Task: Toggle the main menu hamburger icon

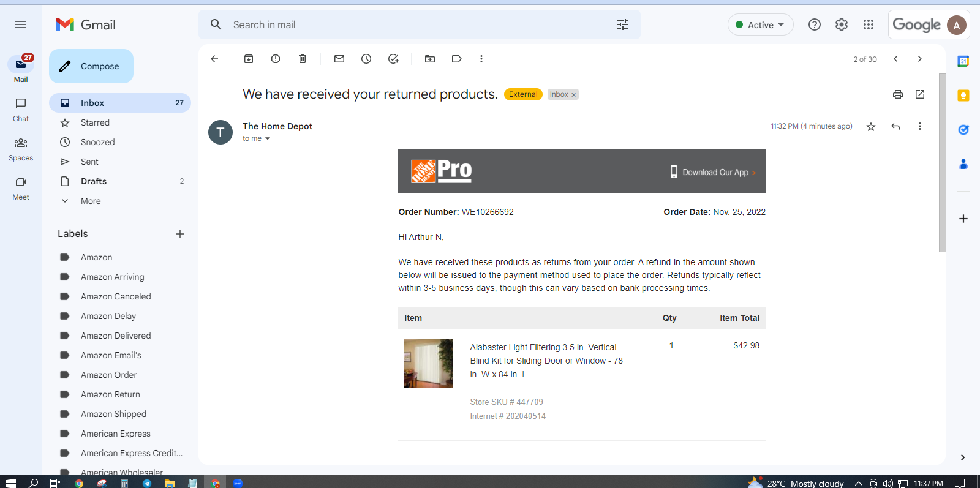Action: click(21, 24)
